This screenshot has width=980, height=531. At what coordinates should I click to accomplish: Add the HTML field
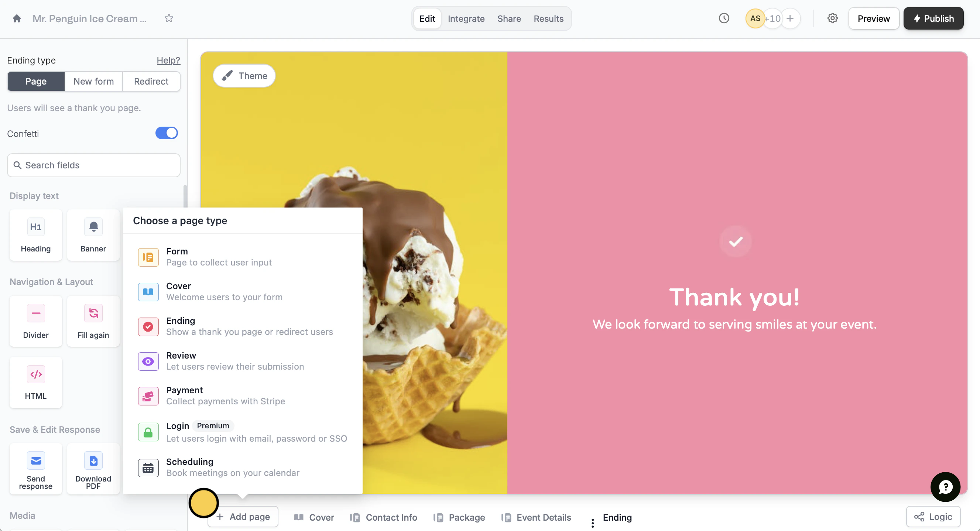(36, 382)
